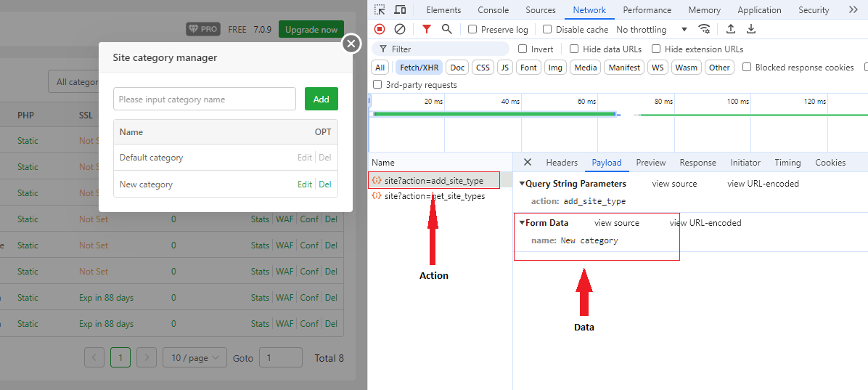
Task: Click view source next to Form Data
Action: (x=617, y=223)
